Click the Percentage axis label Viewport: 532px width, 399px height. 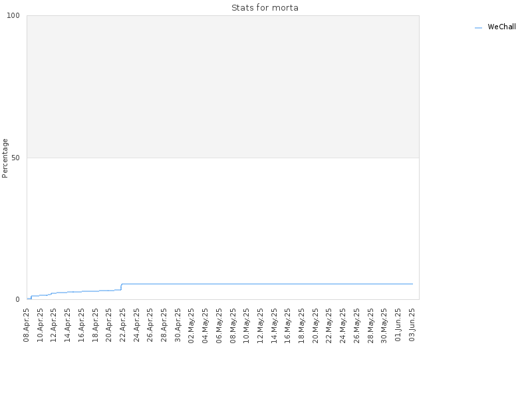point(5,158)
